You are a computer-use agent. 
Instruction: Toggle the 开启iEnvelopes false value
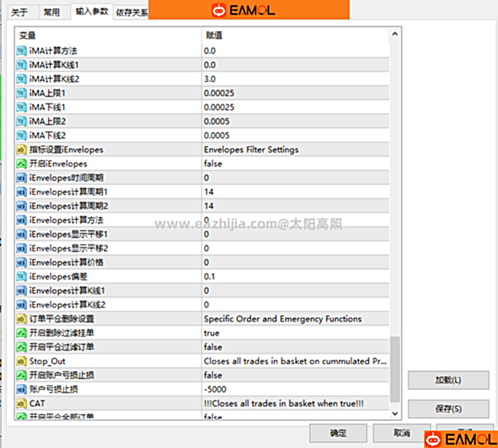pyautogui.click(x=213, y=164)
